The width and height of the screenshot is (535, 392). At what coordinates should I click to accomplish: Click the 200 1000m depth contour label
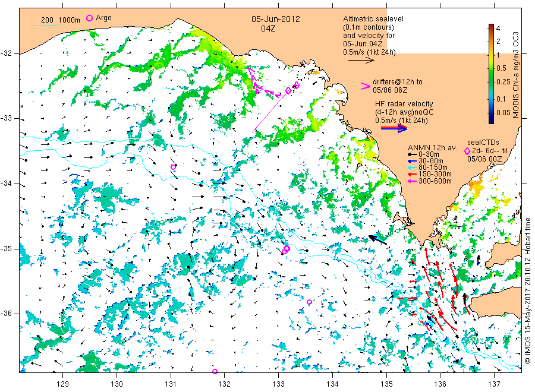pos(61,20)
